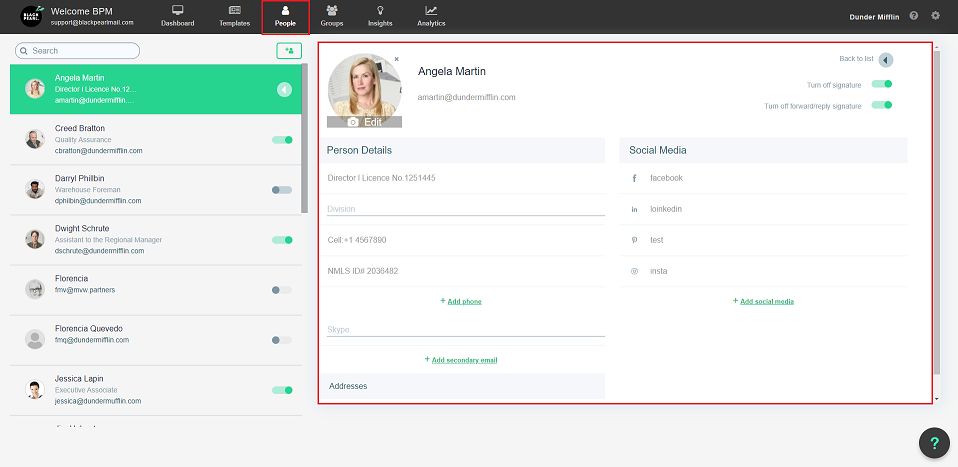This screenshot has width=958, height=467.
Task: Open the Templates tab
Action: coord(234,15)
